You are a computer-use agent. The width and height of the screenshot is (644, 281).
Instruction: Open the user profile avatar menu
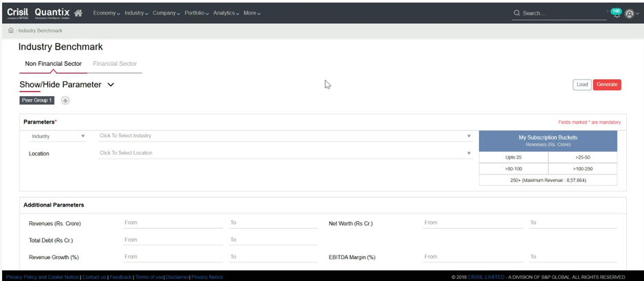(x=629, y=14)
